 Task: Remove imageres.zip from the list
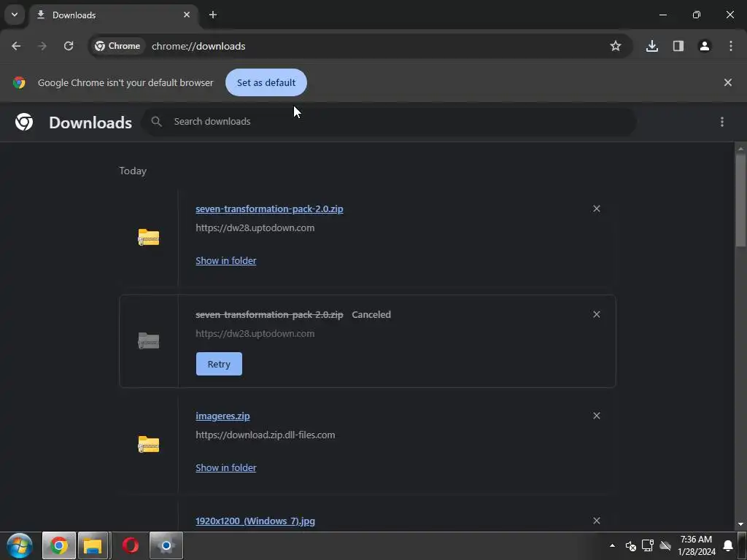pyautogui.click(x=597, y=416)
